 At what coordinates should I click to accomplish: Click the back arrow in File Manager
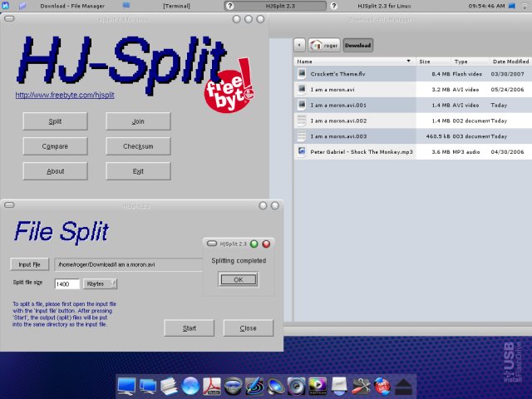299,45
